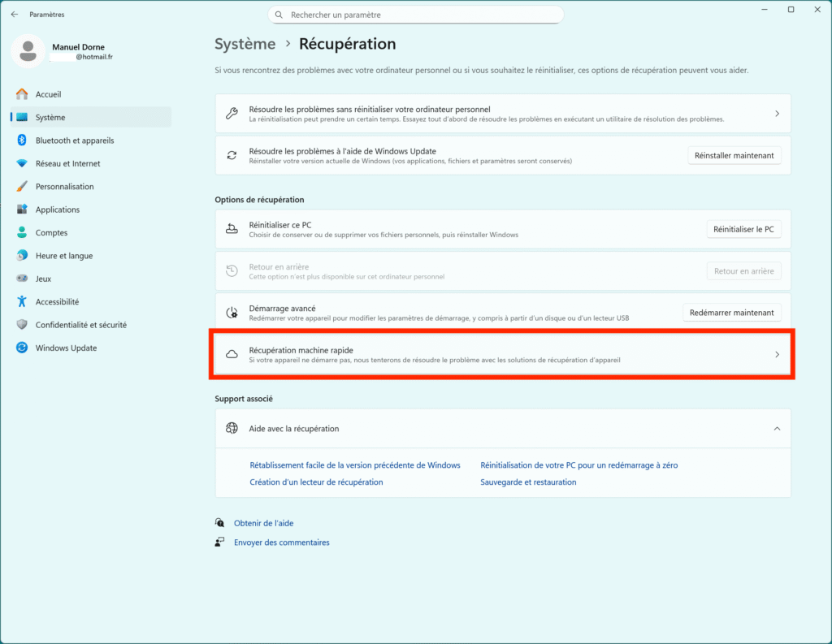The image size is (832, 644).
Task: Click the back arrow in Paramètres header
Action: [x=15, y=15]
